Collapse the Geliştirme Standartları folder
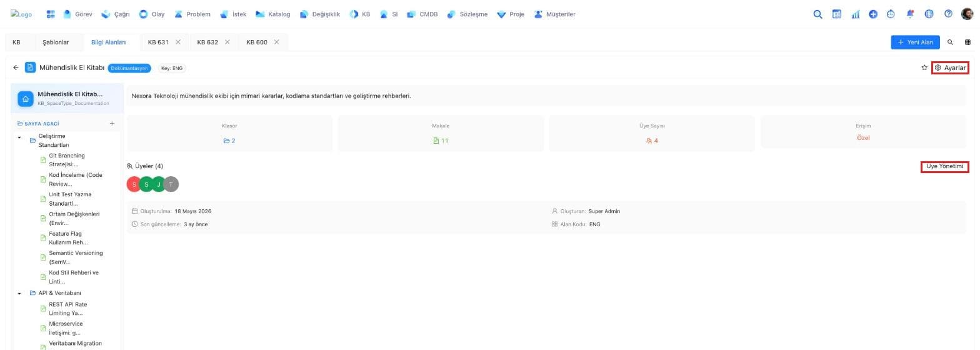This screenshot has height=350, width=980. coord(19,137)
